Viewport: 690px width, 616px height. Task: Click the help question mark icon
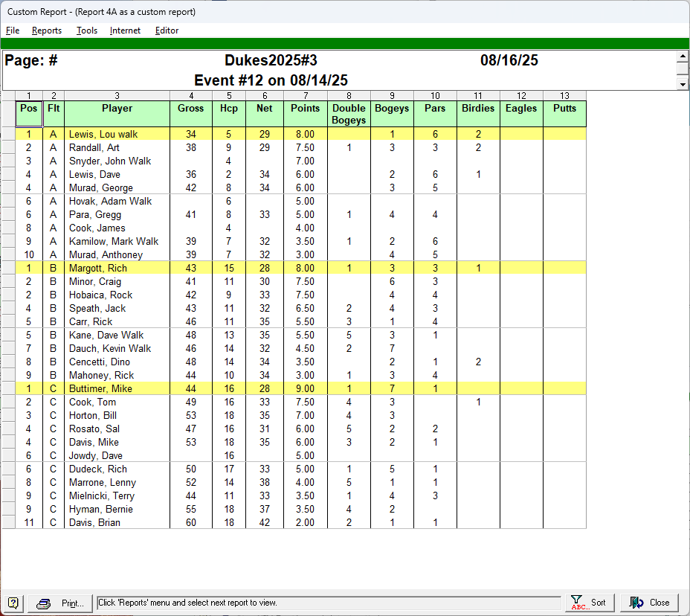(x=14, y=603)
